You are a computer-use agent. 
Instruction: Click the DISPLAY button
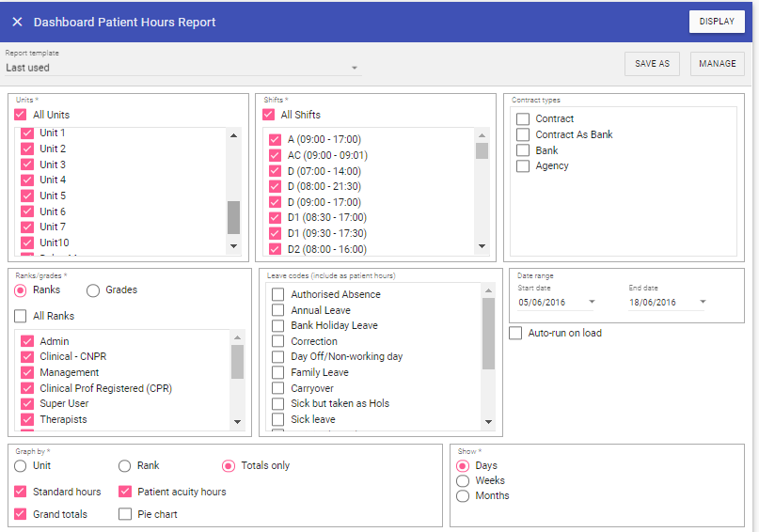(717, 22)
